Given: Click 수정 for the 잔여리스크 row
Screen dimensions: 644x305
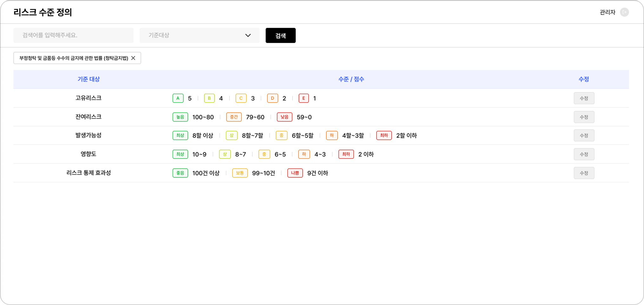Looking at the screenshot, I should [x=583, y=117].
